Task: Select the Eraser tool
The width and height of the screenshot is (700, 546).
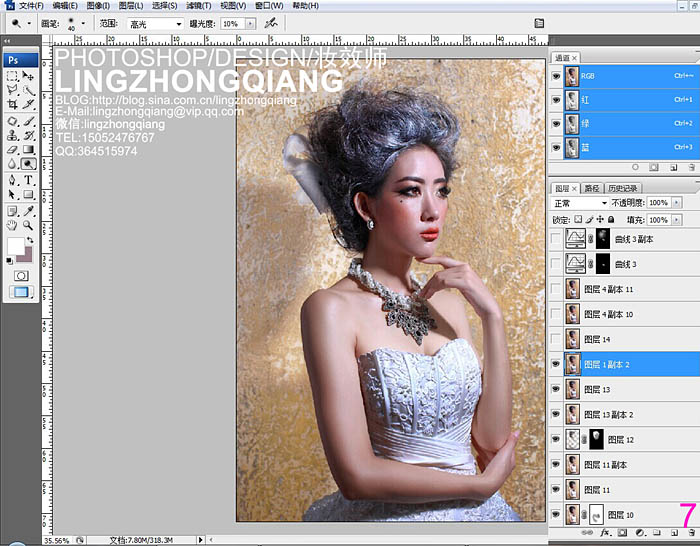Action: 12,150
